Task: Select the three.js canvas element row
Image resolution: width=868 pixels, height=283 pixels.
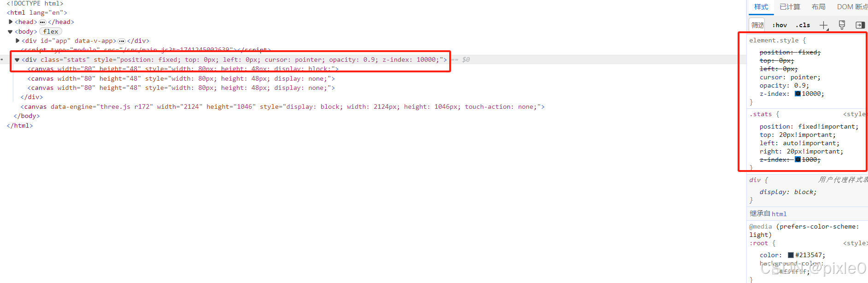Action: [x=282, y=106]
